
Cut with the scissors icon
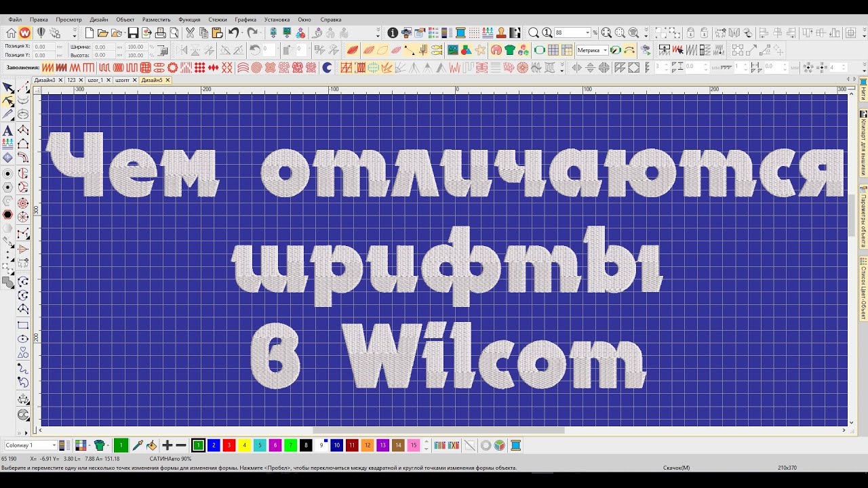click(190, 33)
